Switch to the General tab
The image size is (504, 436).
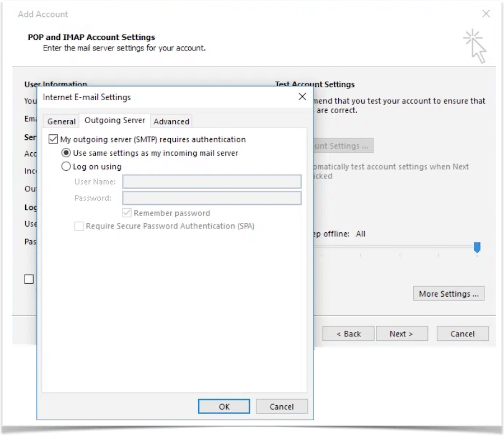(x=61, y=121)
